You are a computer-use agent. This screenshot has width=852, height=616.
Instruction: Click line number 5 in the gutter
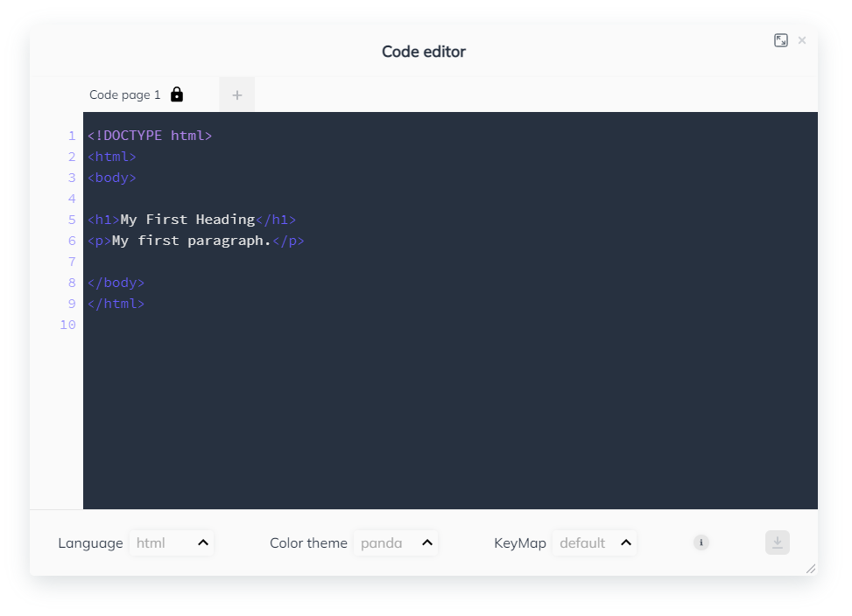tap(71, 219)
